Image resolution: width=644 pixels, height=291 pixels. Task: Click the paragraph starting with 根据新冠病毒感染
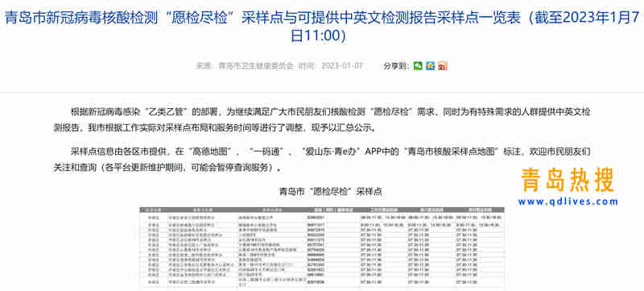pyautogui.click(x=322, y=119)
